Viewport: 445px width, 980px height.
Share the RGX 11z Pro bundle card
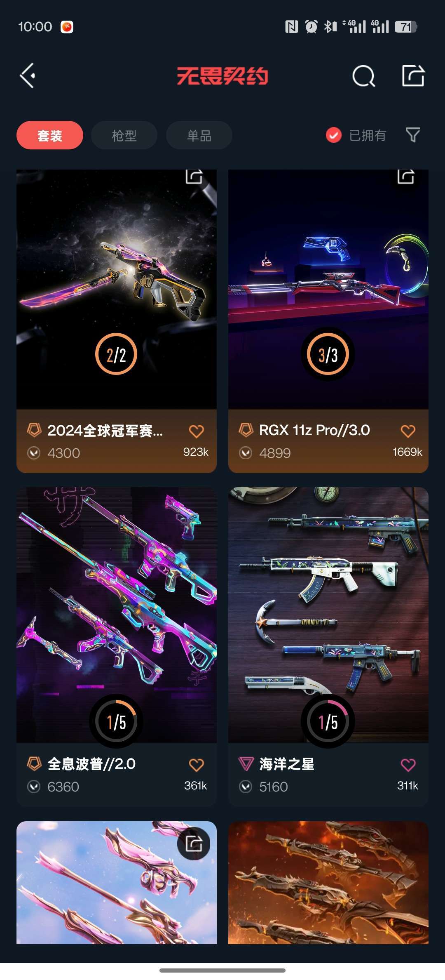tap(406, 177)
